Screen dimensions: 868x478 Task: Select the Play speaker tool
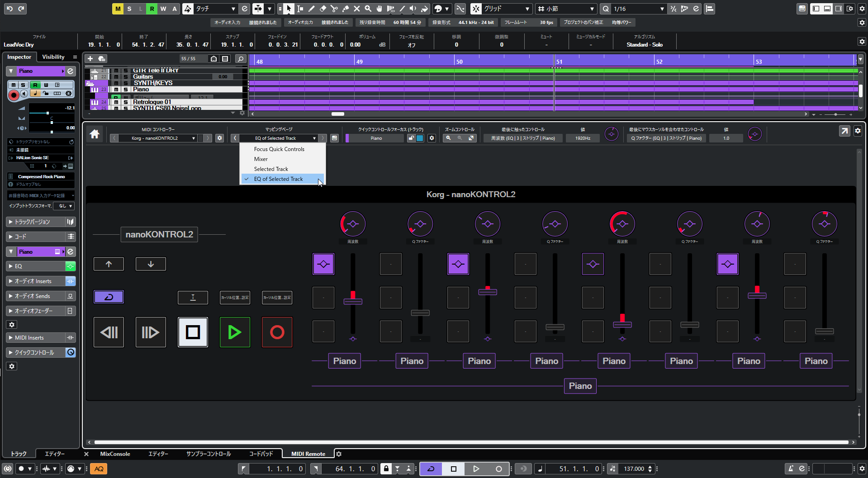[x=413, y=9]
